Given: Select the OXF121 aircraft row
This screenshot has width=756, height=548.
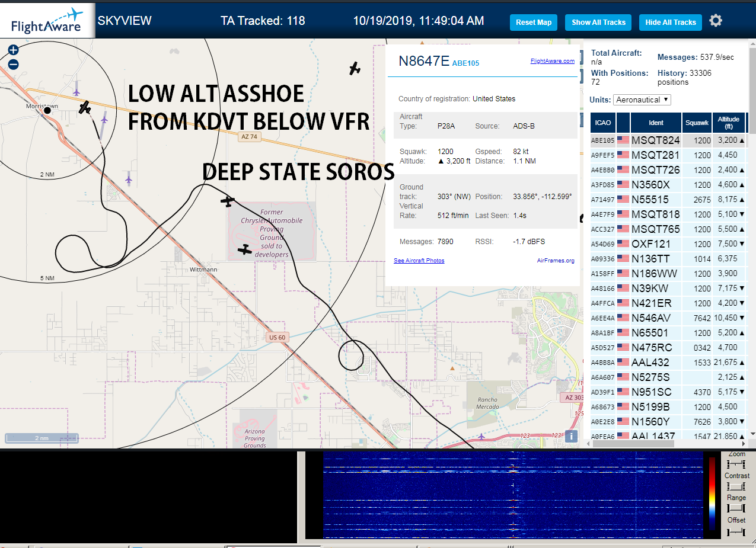Looking at the screenshot, I should tap(668, 244).
